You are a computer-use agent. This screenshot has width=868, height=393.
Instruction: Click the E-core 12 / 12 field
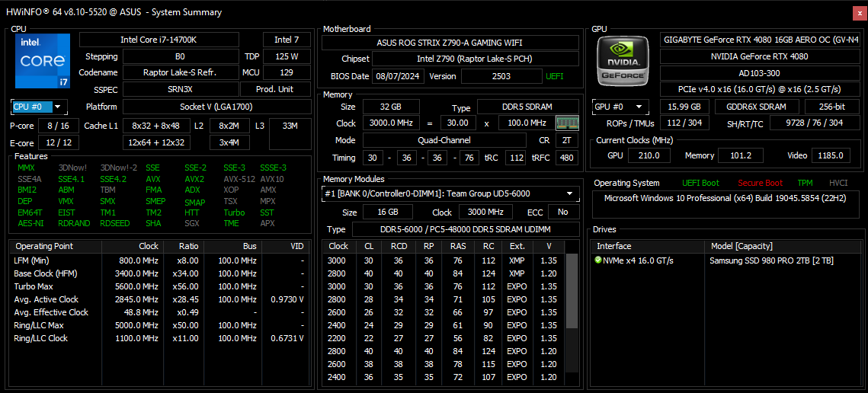[x=58, y=143]
